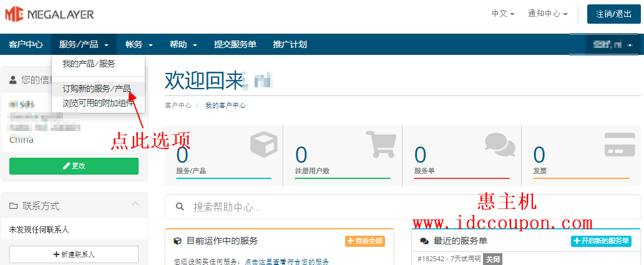This screenshot has width=644, height=265.
Task: Open the 中文 language dropdown
Action: [x=503, y=14]
